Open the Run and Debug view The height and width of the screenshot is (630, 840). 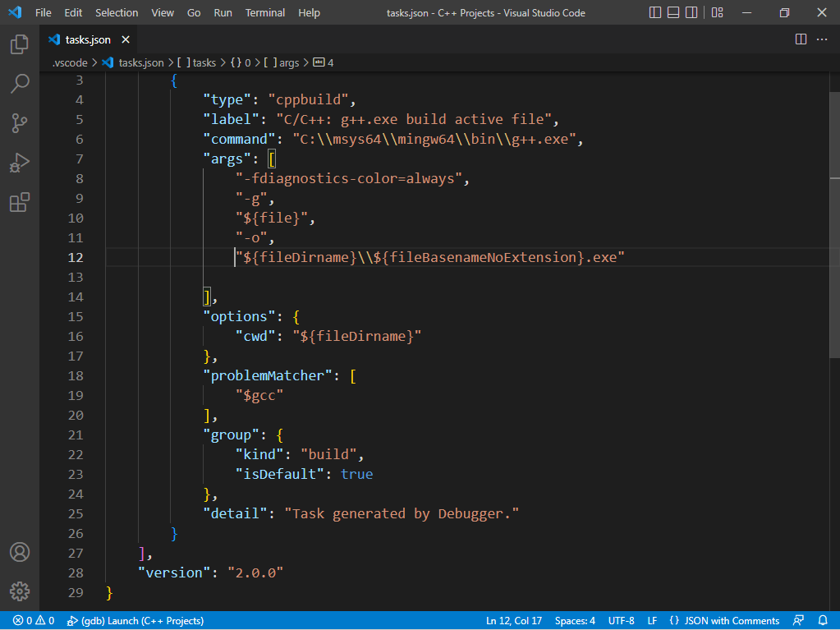19,163
